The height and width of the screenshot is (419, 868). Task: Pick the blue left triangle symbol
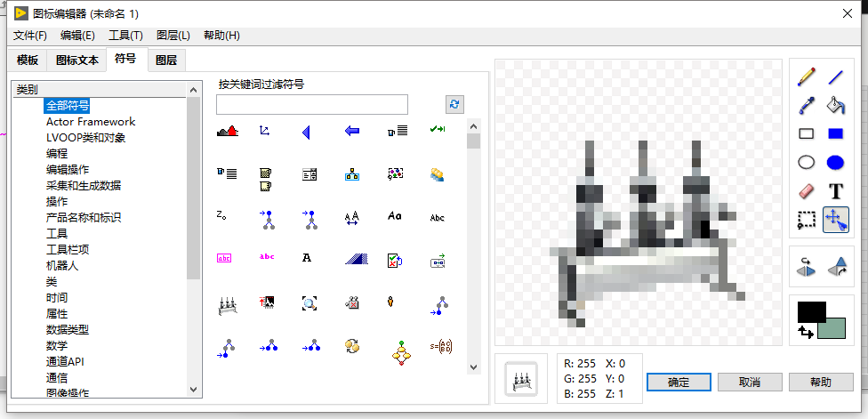(x=306, y=132)
